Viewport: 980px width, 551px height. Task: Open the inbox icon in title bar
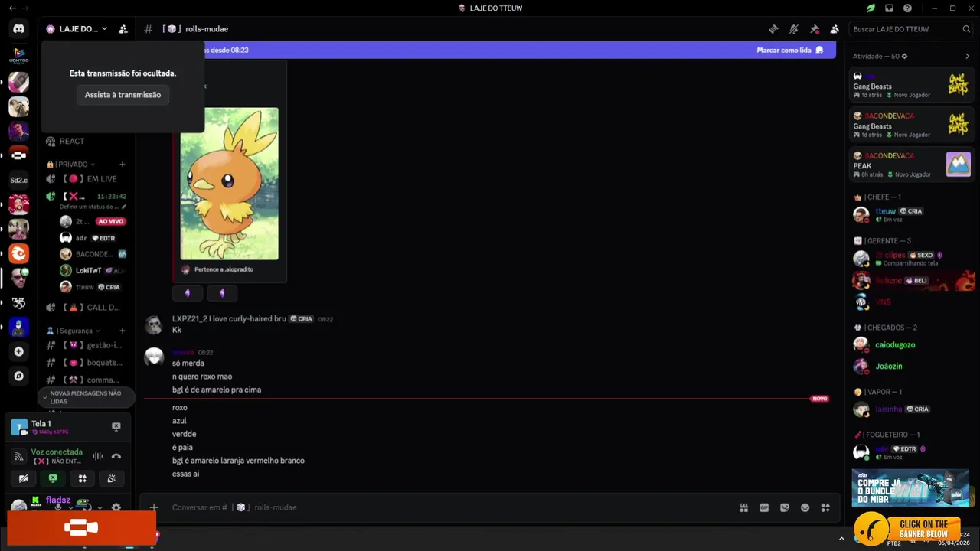tap(889, 8)
